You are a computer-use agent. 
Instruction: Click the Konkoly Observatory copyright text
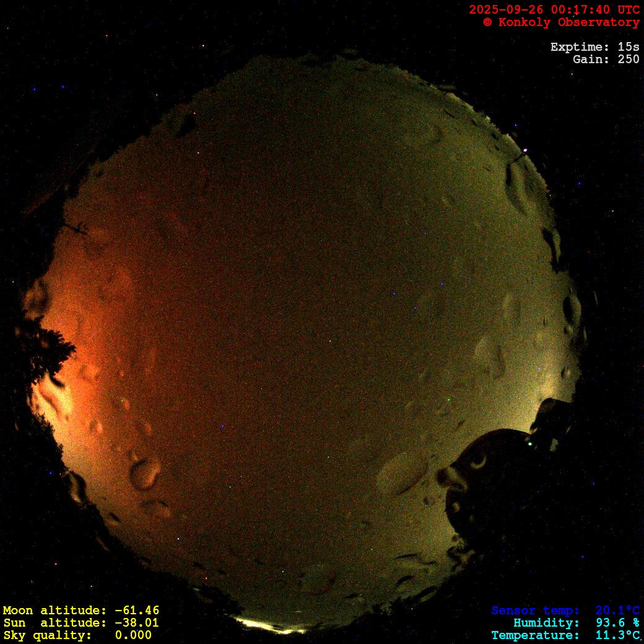(561, 22)
